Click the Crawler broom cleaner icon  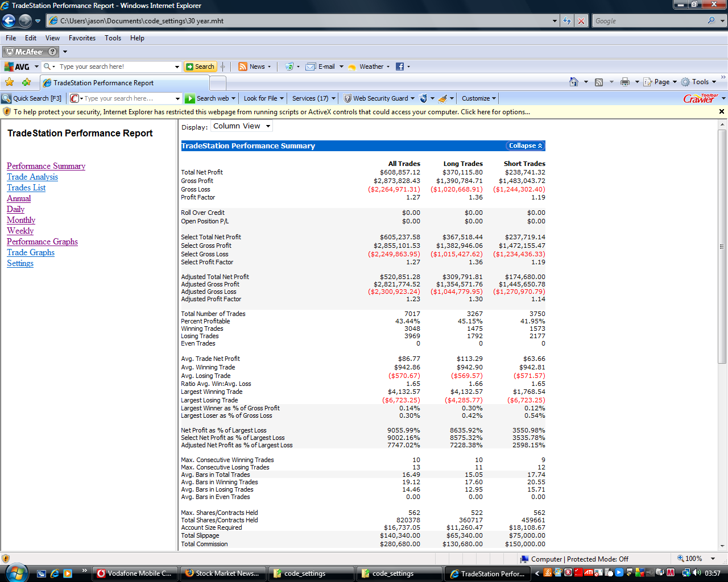(x=442, y=98)
